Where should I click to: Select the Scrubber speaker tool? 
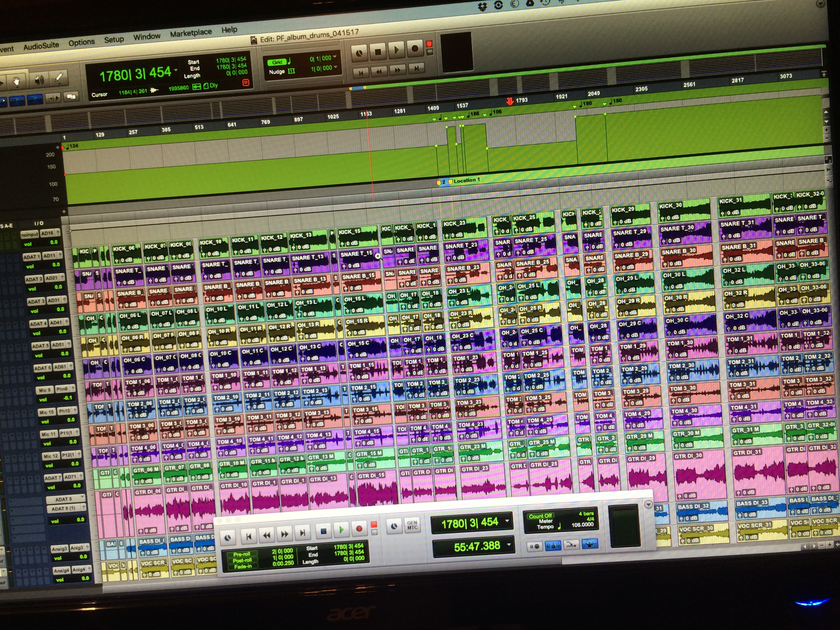(39, 79)
